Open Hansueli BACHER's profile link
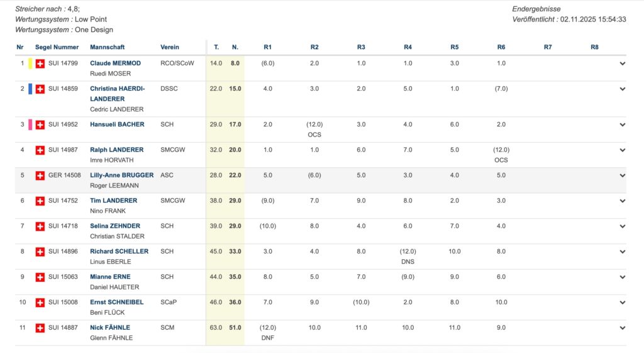644x353 pixels. (x=117, y=125)
